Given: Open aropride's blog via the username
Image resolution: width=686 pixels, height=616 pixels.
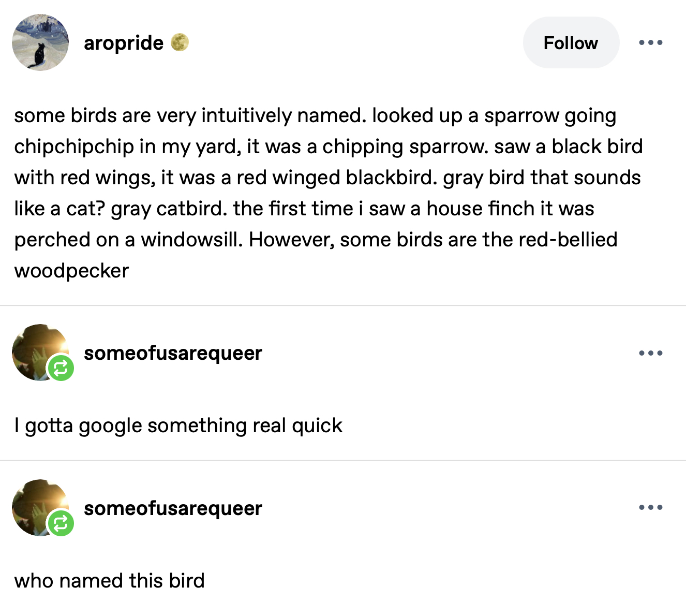Looking at the screenshot, I should pos(124,42).
